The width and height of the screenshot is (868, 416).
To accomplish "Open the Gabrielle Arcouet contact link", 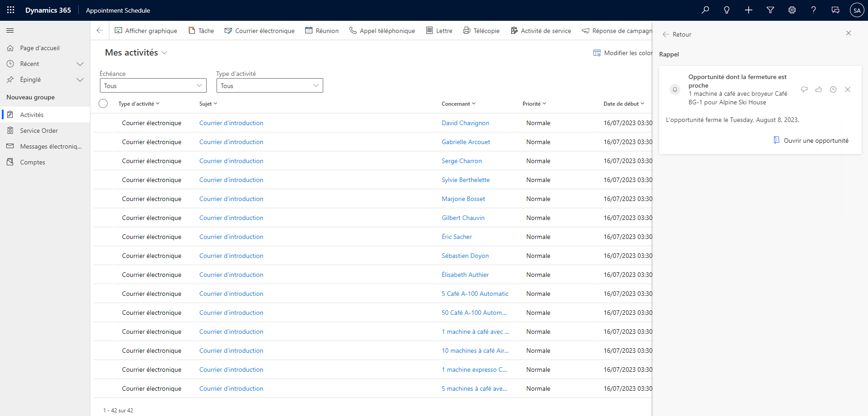I will coord(466,142).
